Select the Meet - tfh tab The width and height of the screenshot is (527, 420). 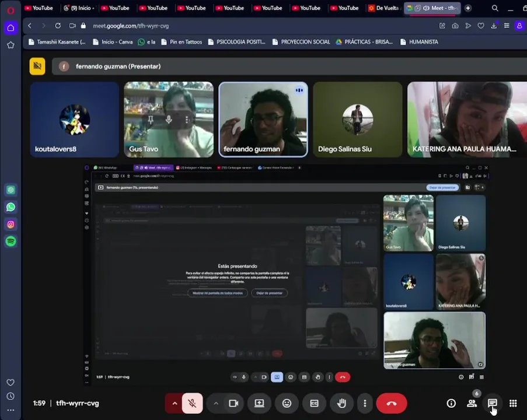(432, 8)
